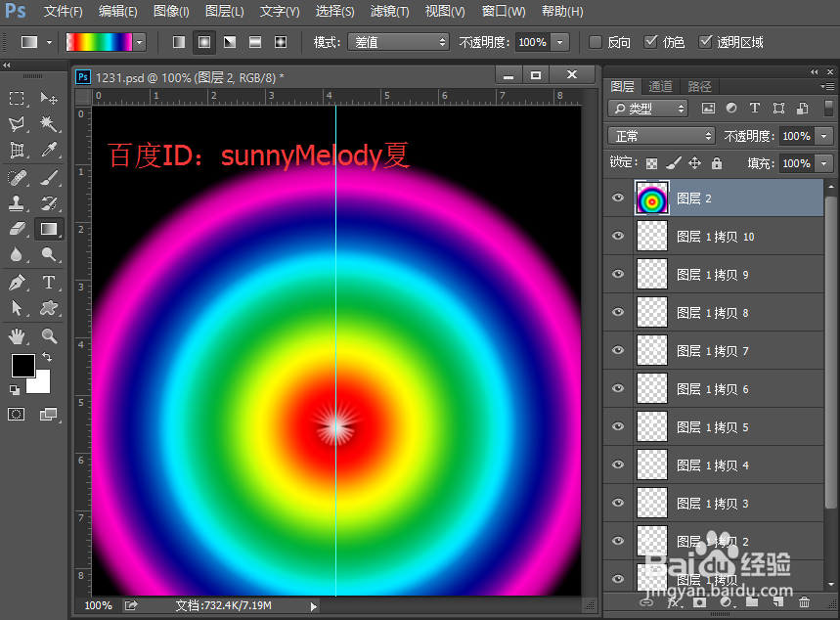Image resolution: width=840 pixels, height=620 pixels.
Task: Select the Eraser tool
Action: 17,229
